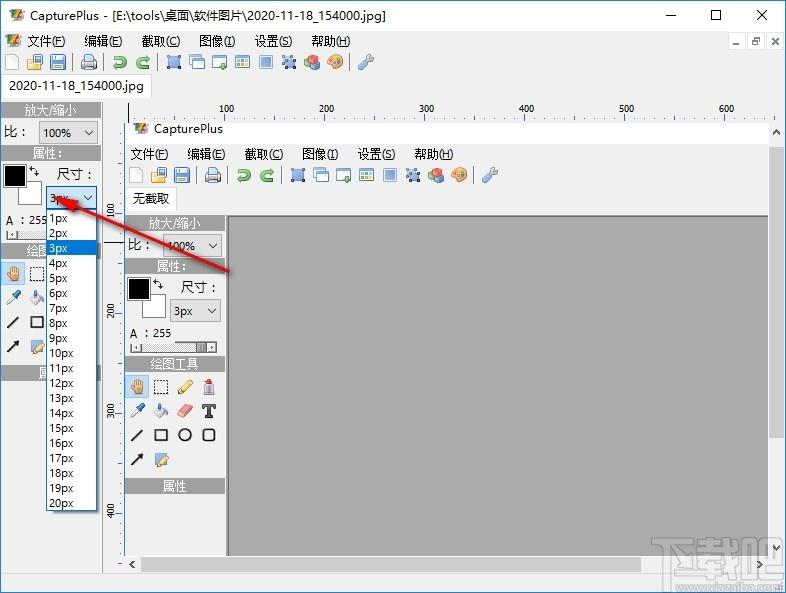Open the color palette toolbar icon
The height and width of the screenshot is (593, 786).
(x=335, y=62)
